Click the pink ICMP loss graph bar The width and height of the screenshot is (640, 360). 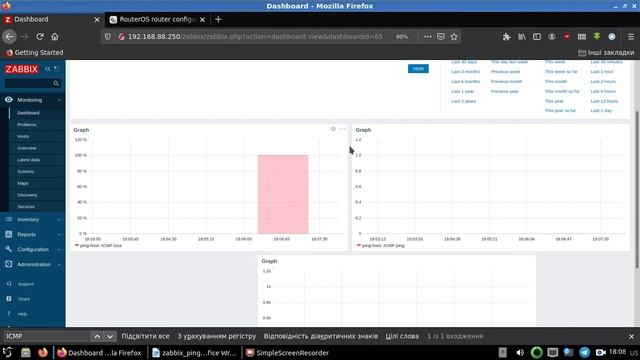(x=283, y=194)
